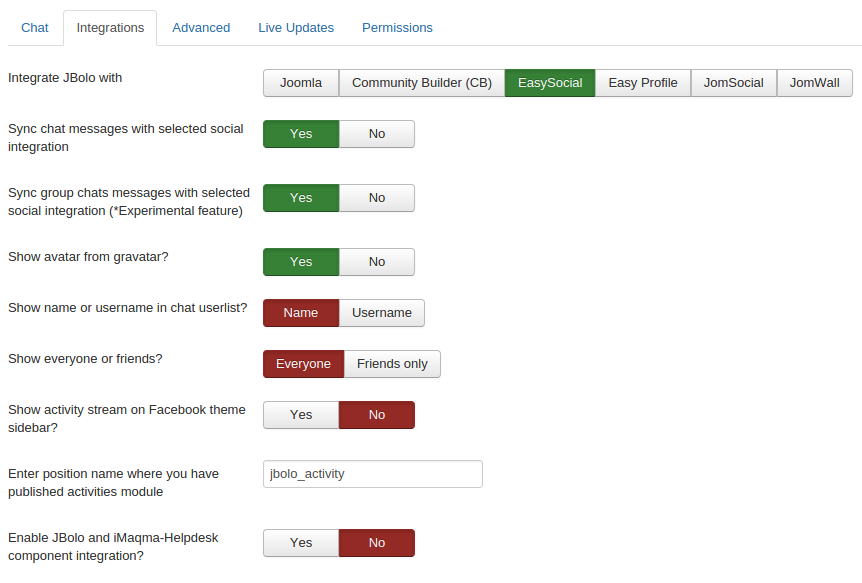Set group chat sync to No
The width and height of the screenshot is (862, 583).
click(376, 198)
